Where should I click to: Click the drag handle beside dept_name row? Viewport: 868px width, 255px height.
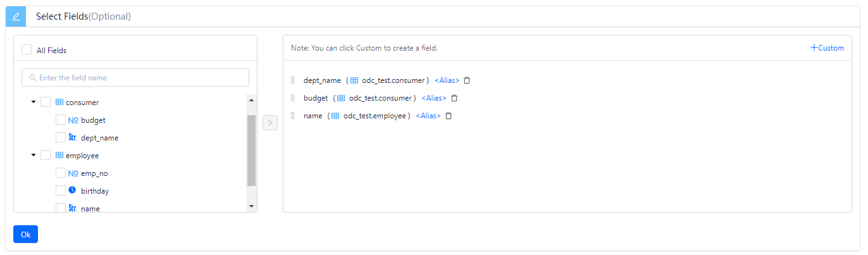[293, 80]
